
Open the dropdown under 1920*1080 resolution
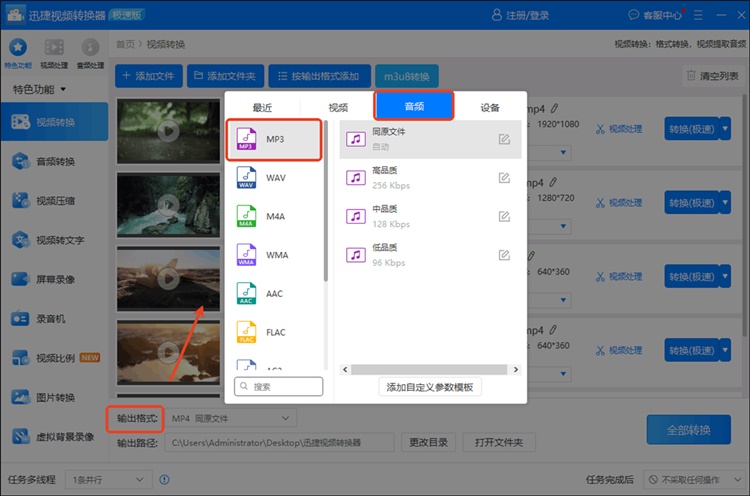pyautogui.click(x=563, y=153)
